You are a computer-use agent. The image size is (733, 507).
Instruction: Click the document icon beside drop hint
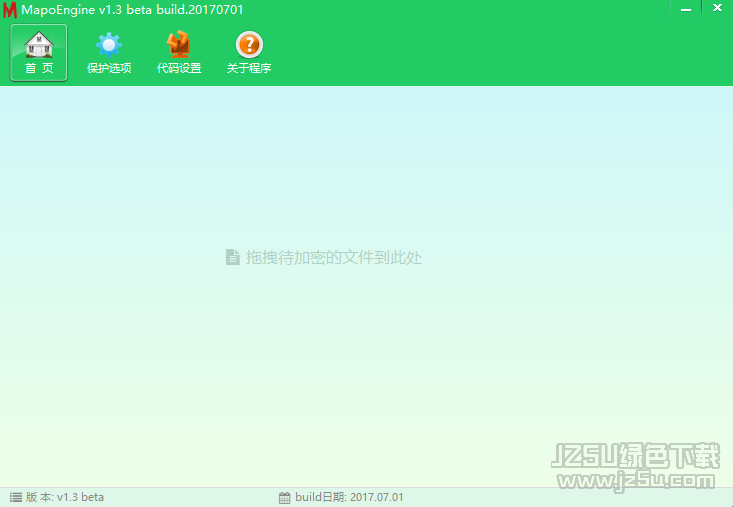232,257
